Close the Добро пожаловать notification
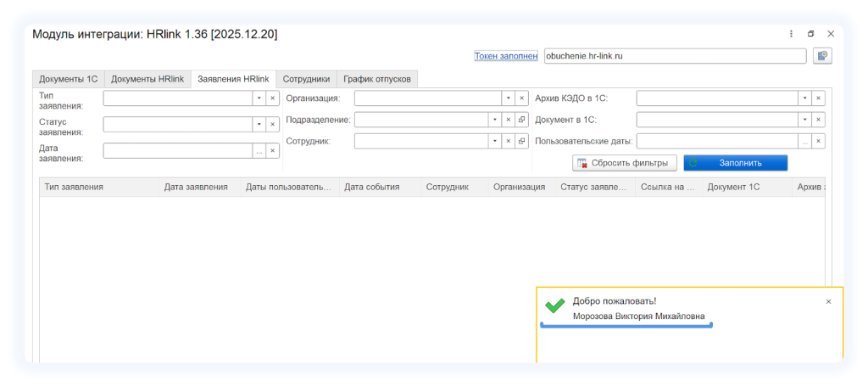 (x=828, y=301)
